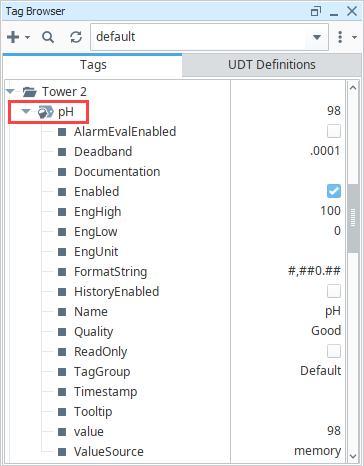Click the scroll down arrow
This screenshot has width=364, height=466.
pos(353,455)
